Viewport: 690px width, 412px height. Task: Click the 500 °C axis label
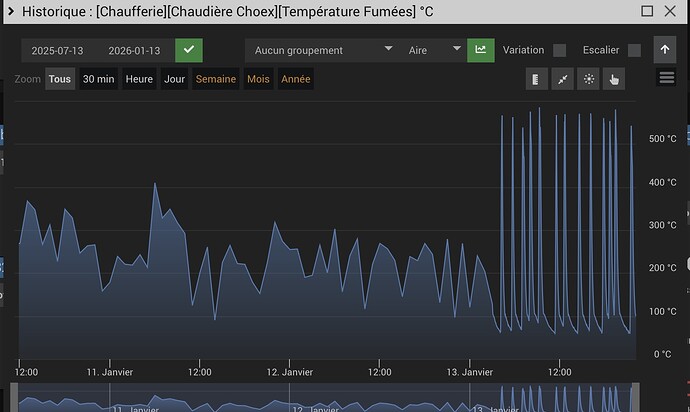662,139
